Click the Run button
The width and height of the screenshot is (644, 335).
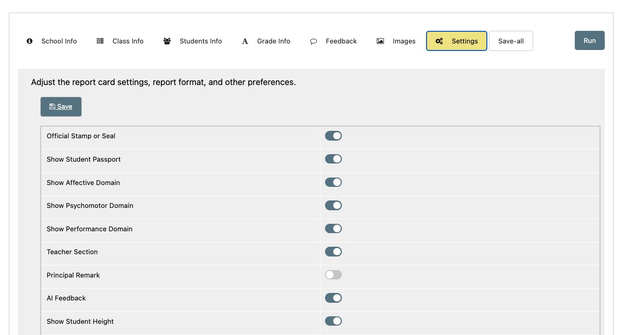pos(589,41)
